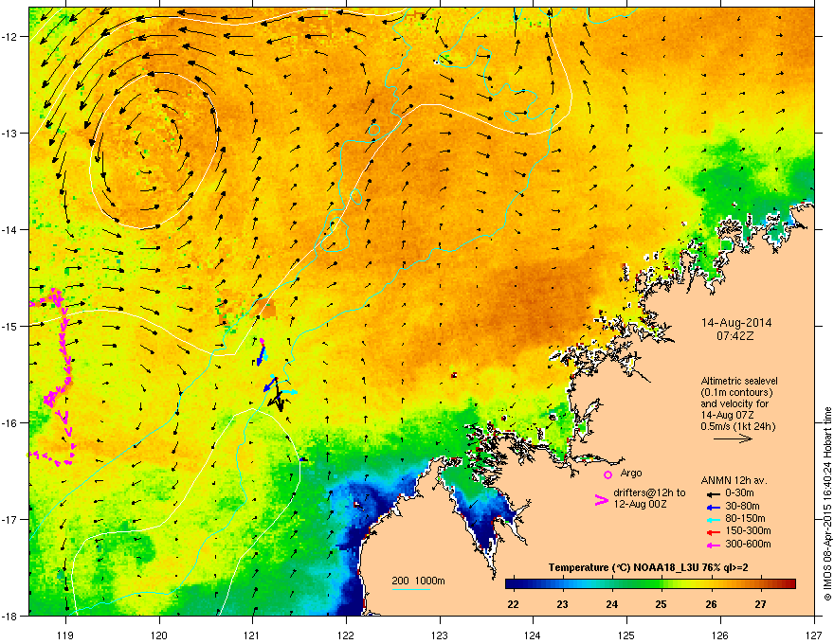834x644 pixels.
Task: Click the "0.5m/s (1kt 24h)" caption
Action: pyautogui.click(x=738, y=426)
